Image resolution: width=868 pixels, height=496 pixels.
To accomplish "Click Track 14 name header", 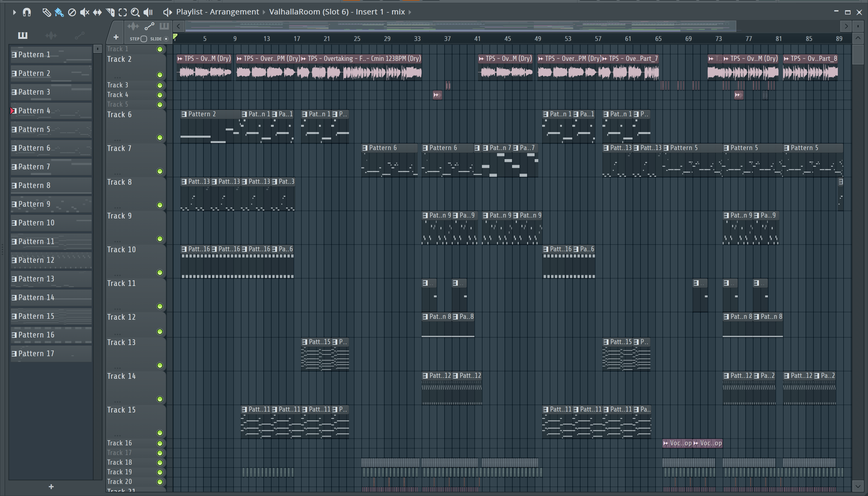I will [121, 376].
